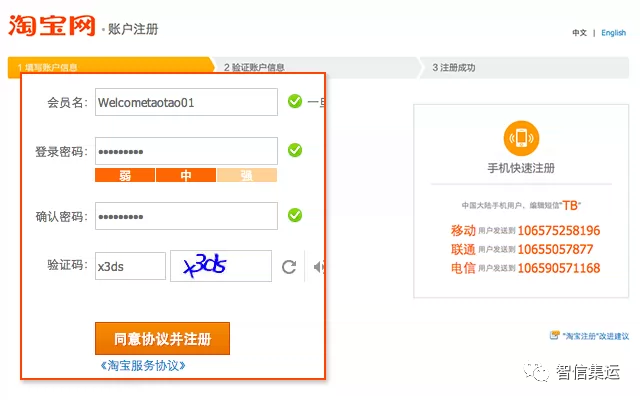Click the mobile phone quick registration icon
The height and width of the screenshot is (400, 640).
[x=521, y=138]
